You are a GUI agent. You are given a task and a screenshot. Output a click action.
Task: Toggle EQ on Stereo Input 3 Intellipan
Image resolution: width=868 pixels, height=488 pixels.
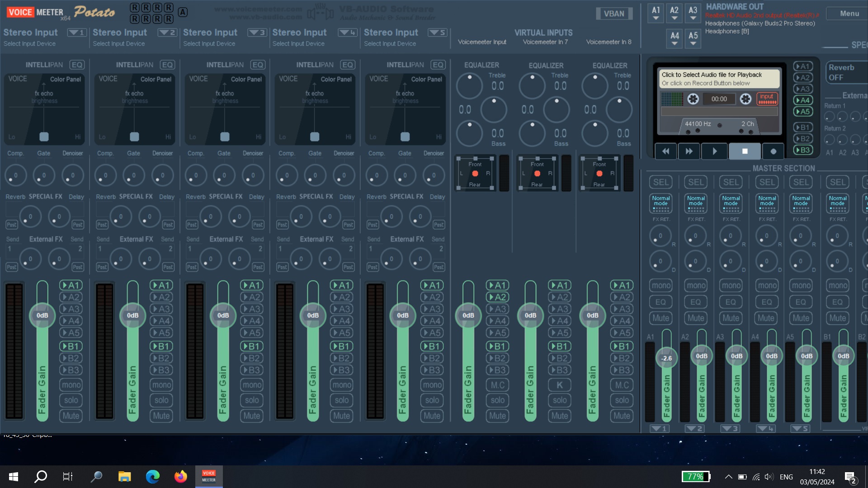(258, 65)
